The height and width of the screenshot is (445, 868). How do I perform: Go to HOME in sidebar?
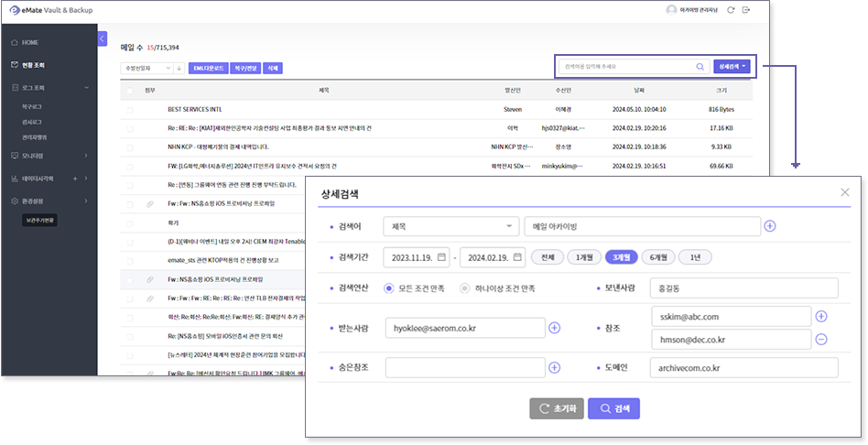coord(30,43)
